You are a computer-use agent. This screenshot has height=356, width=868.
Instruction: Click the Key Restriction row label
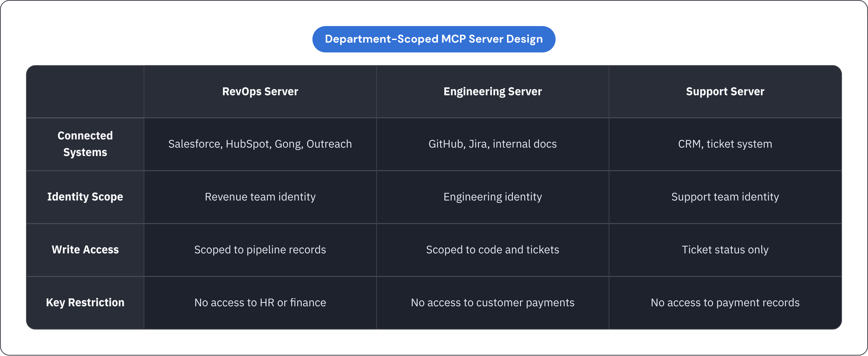(85, 303)
